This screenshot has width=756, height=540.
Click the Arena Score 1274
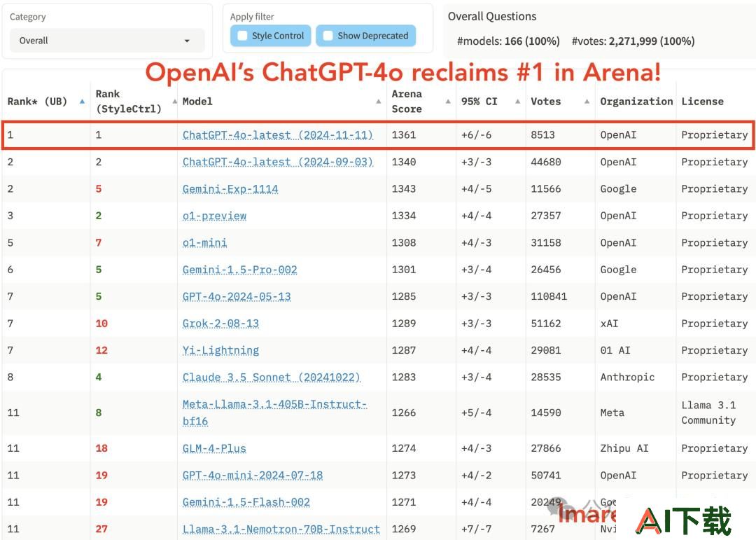tap(404, 448)
